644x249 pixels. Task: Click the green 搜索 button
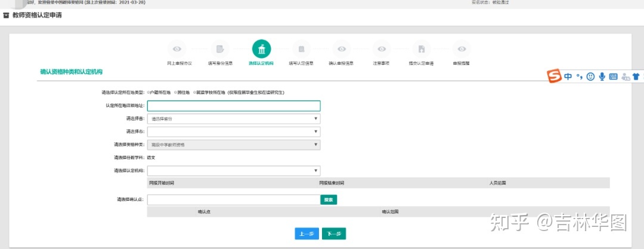pos(329,199)
